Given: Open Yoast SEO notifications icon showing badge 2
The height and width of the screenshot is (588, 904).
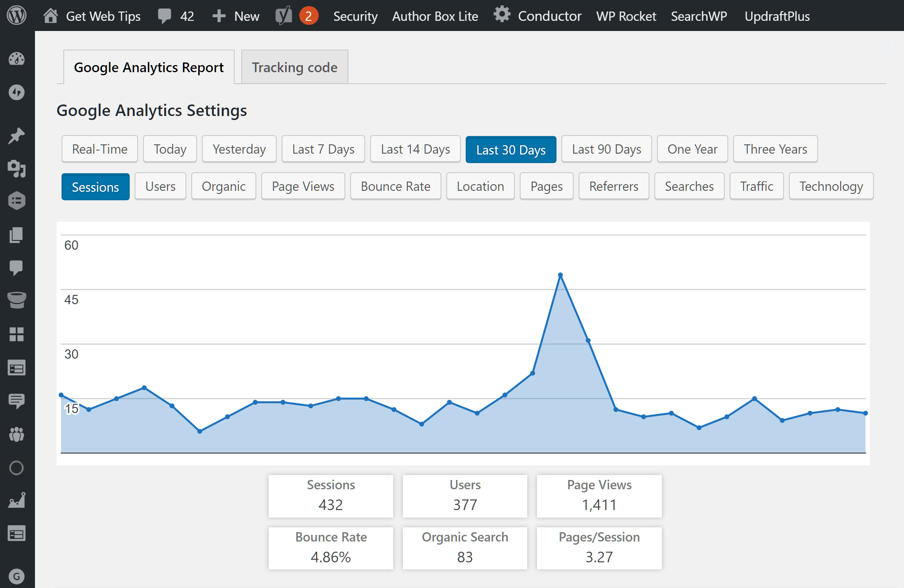Looking at the screenshot, I should coord(296,15).
